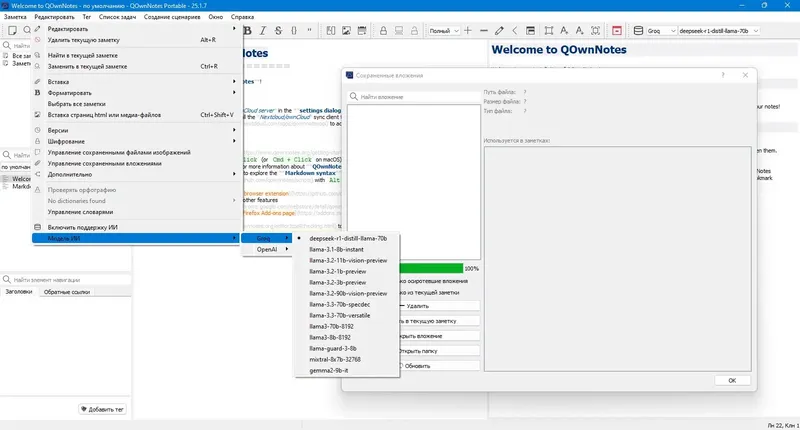Apply italic formatting from the toolbar
Viewport: 800px width, 430px height.
[263, 31]
